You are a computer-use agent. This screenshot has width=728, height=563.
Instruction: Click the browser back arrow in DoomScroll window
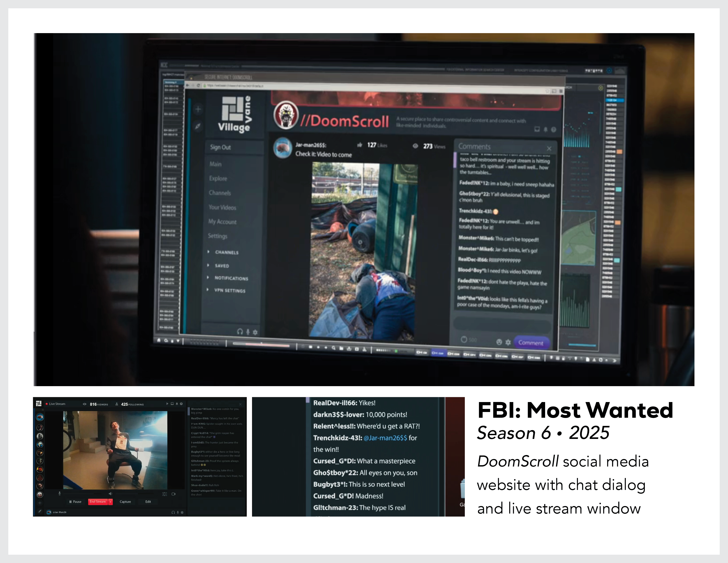(188, 85)
